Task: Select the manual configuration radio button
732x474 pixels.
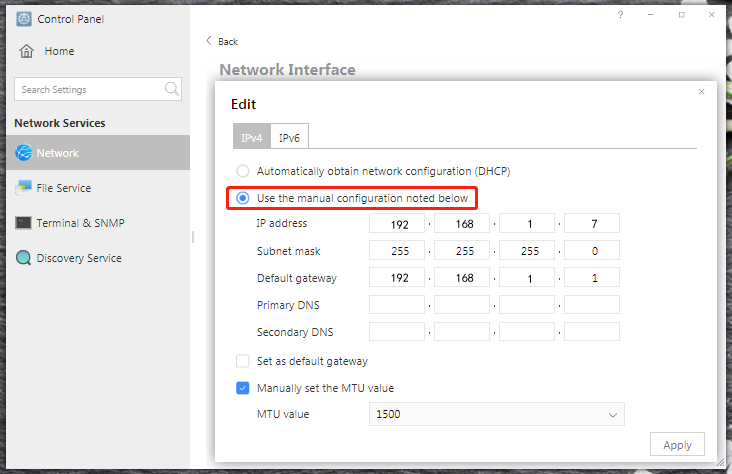Action: click(242, 198)
